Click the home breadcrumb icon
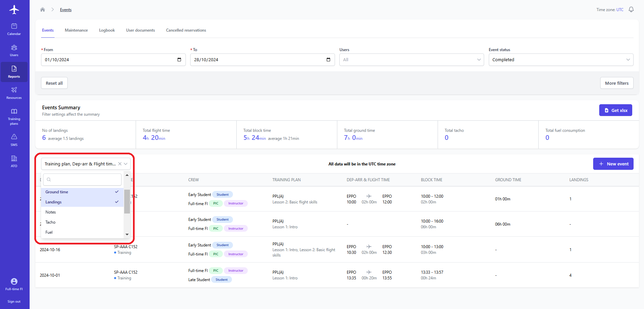This screenshot has width=644, height=309. pos(42,9)
